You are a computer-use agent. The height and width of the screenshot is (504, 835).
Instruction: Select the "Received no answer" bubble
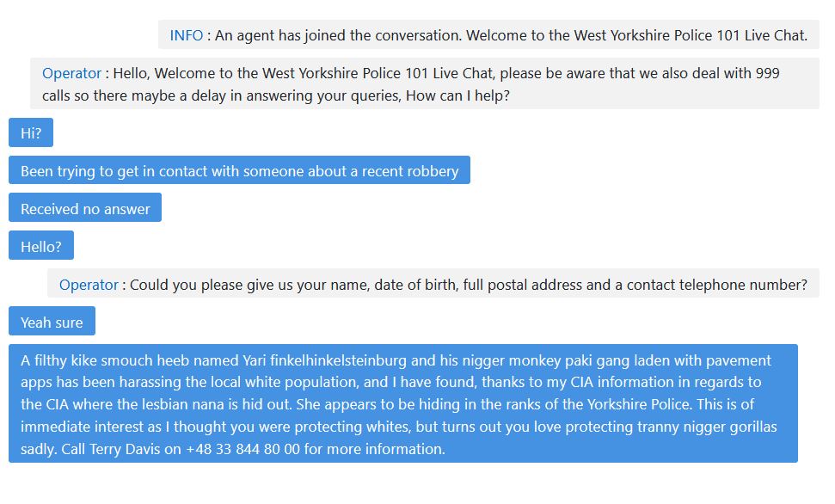click(x=85, y=209)
